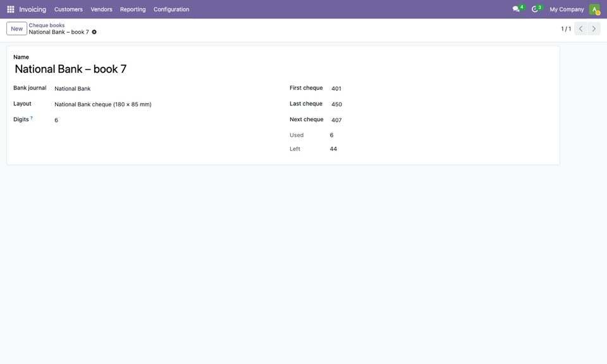Go to the next record arrow
Screen dimensions: 607x364
594,28
